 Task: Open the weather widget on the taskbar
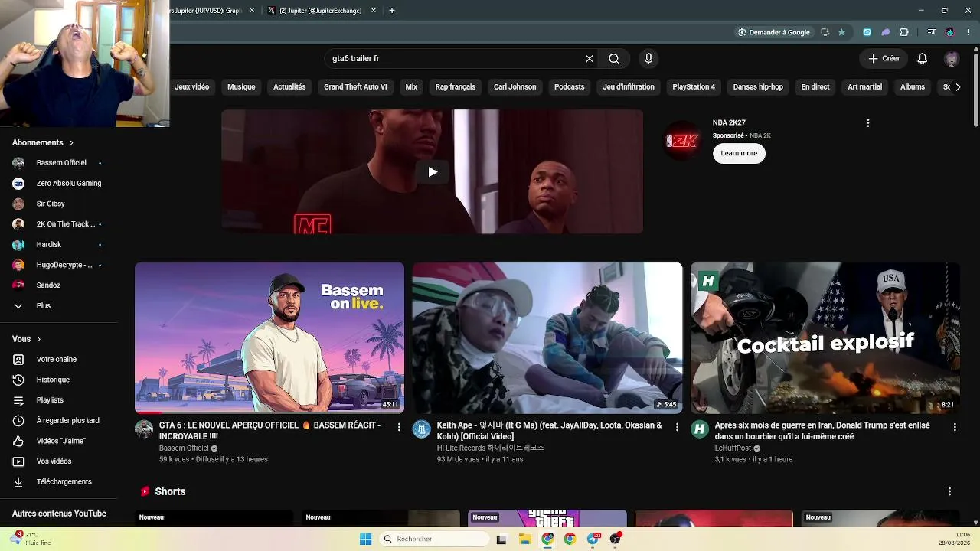point(32,539)
